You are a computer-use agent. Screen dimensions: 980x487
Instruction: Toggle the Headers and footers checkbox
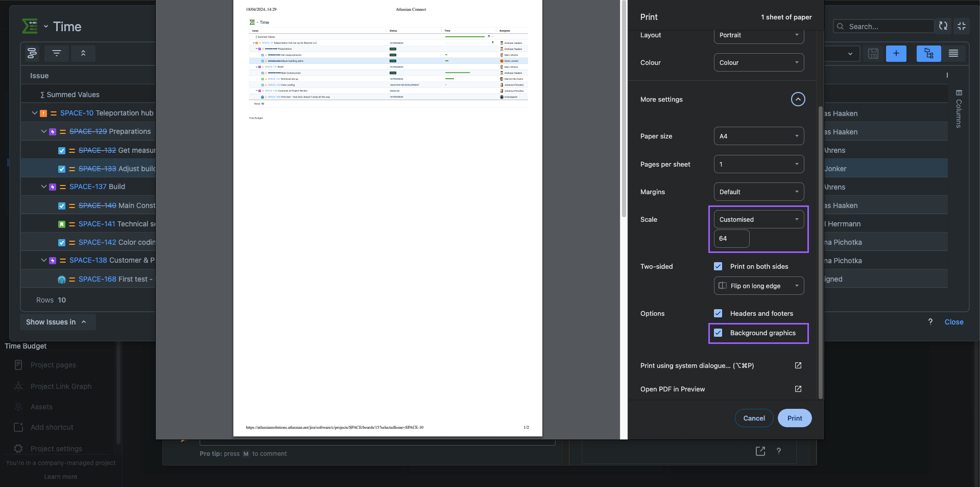[718, 313]
